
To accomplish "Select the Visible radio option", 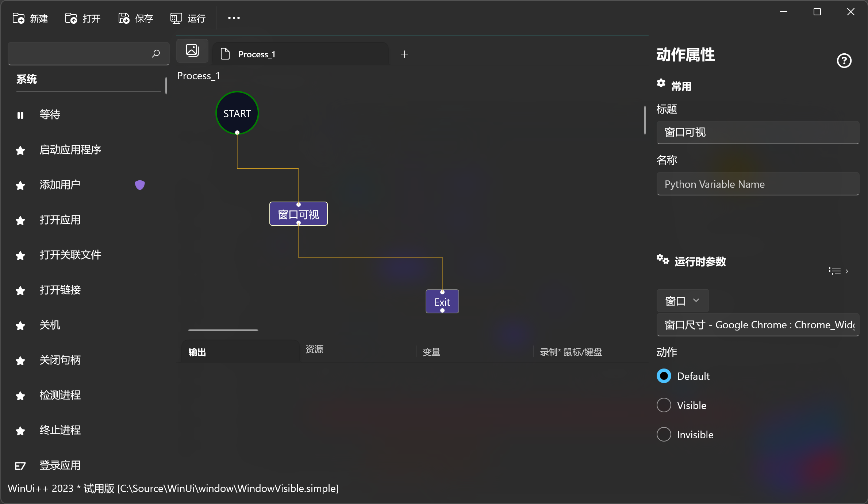I will [664, 405].
